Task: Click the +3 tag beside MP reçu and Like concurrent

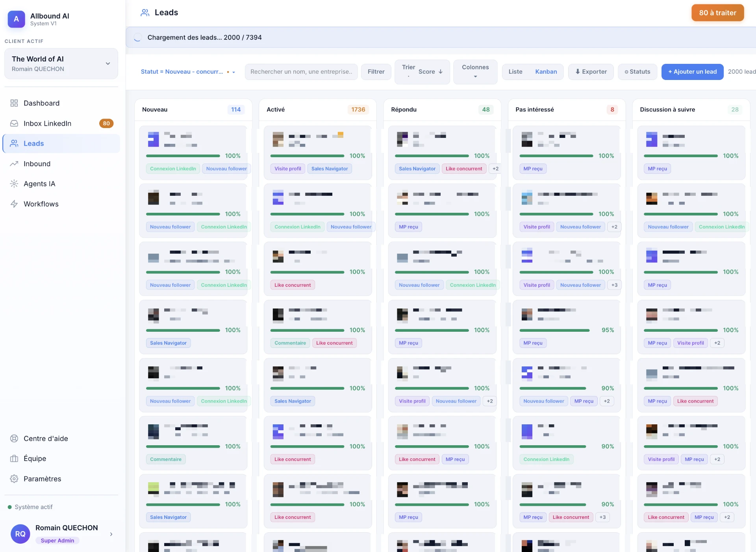Action: click(602, 517)
